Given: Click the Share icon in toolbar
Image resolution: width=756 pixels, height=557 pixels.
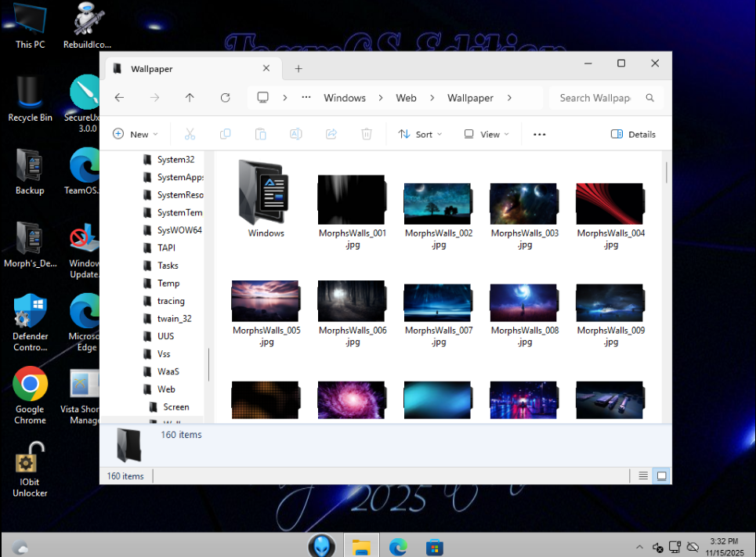Looking at the screenshot, I should pyautogui.click(x=331, y=134).
